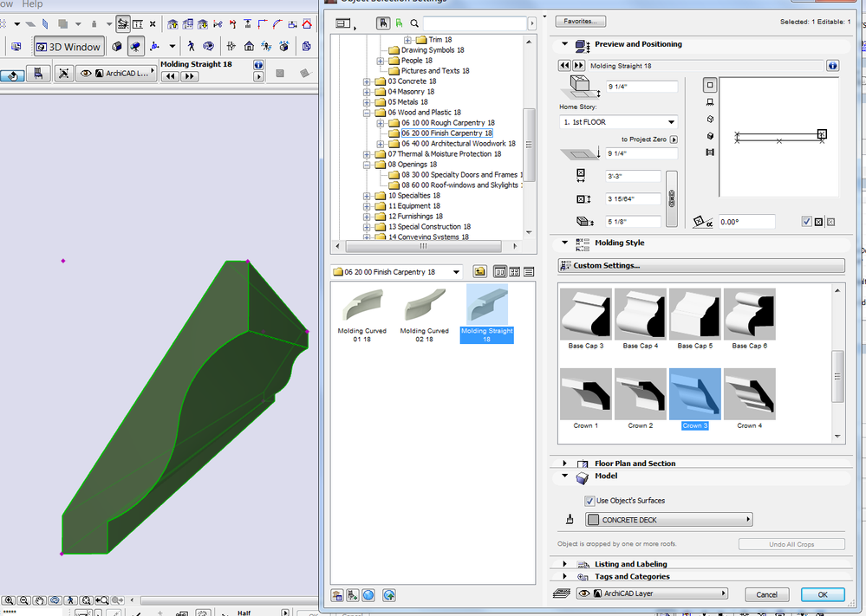Click the Favorites button

coord(581,21)
